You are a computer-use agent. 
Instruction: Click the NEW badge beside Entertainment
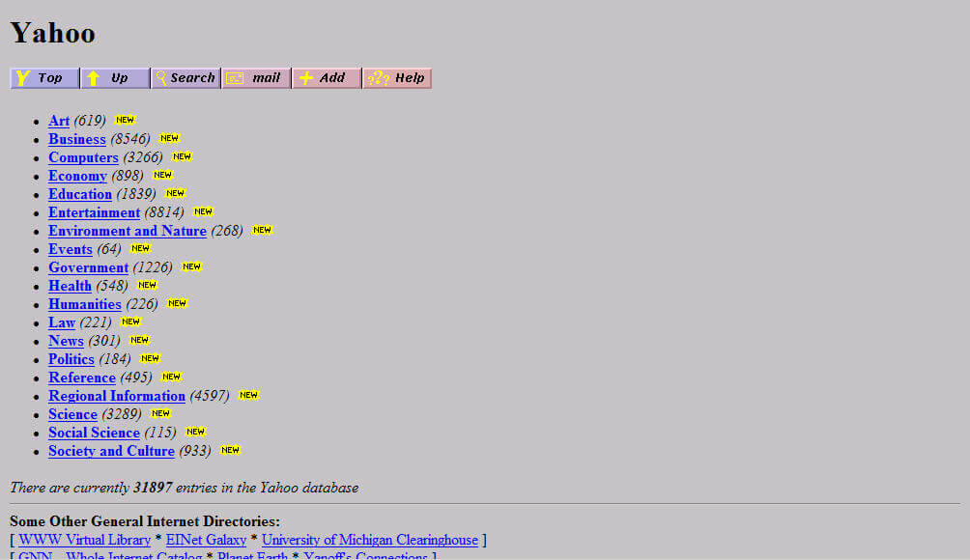pos(203,211)
